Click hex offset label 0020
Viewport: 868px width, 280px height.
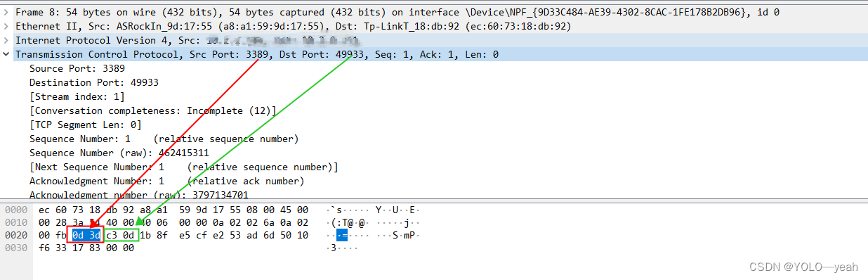15,235
